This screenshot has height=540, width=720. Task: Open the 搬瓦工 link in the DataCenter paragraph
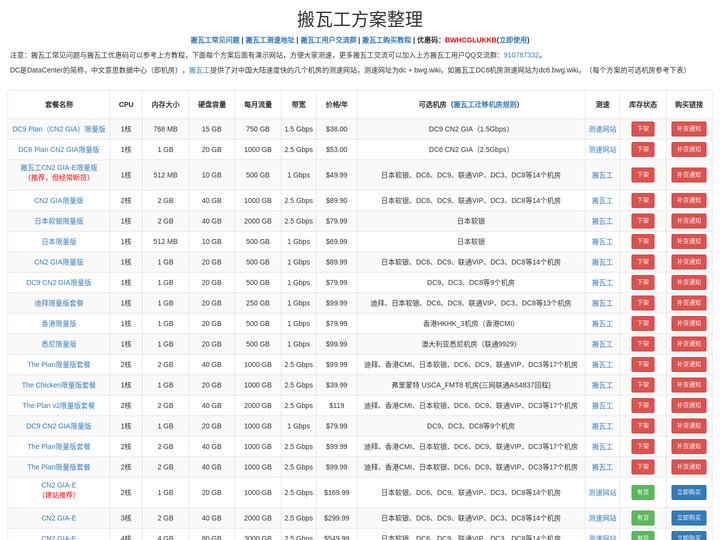pos(199,70)
